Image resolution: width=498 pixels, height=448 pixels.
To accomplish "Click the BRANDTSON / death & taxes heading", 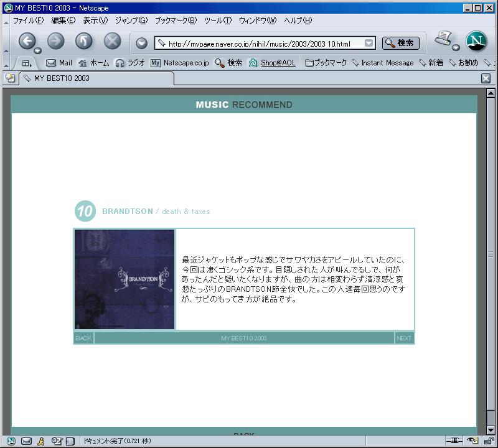I will point(156,212).
